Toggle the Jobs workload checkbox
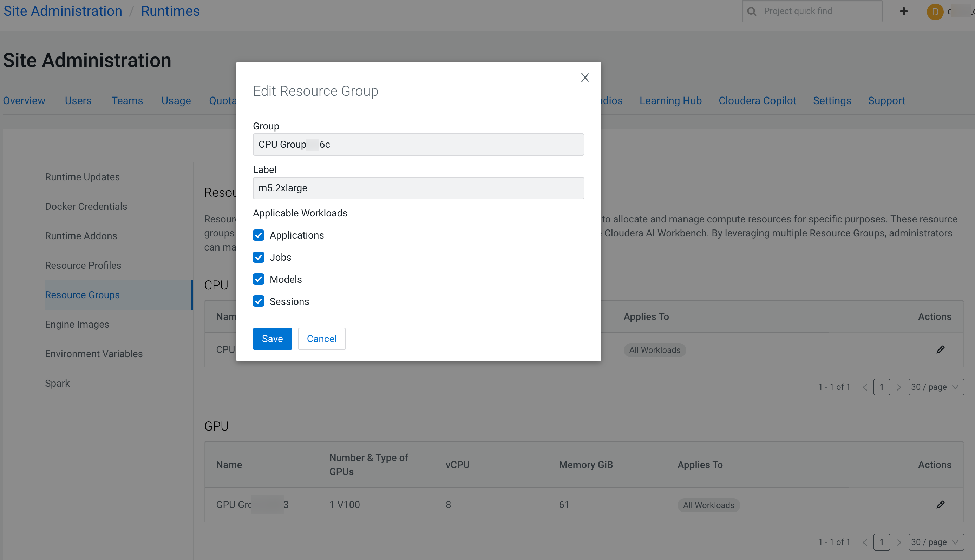The height and width of the screenshot is (560, 975). [x=258, y=257]
